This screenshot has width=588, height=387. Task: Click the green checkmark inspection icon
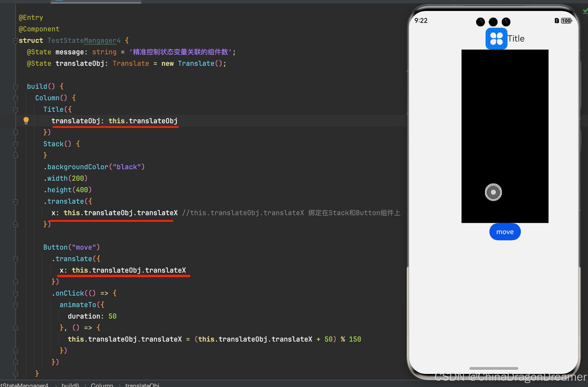(x=585, y=11)
